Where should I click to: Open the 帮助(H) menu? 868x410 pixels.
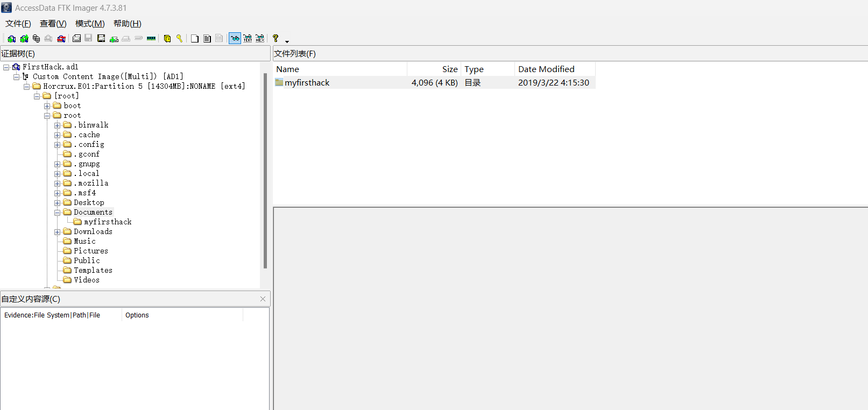(128, 24)
